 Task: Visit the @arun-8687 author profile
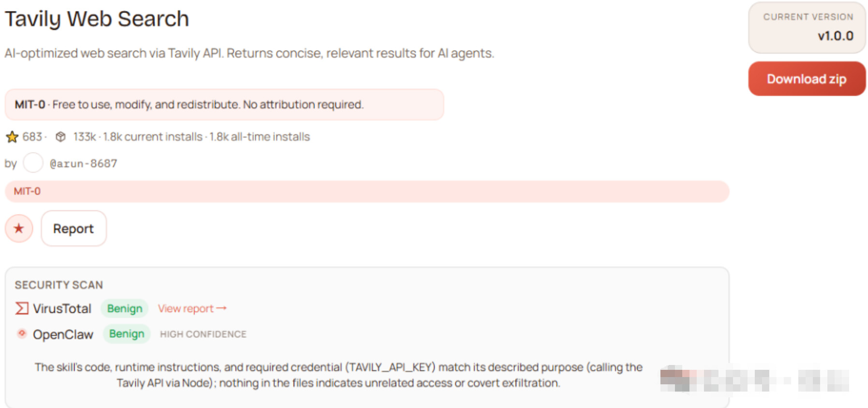[83, 163]
